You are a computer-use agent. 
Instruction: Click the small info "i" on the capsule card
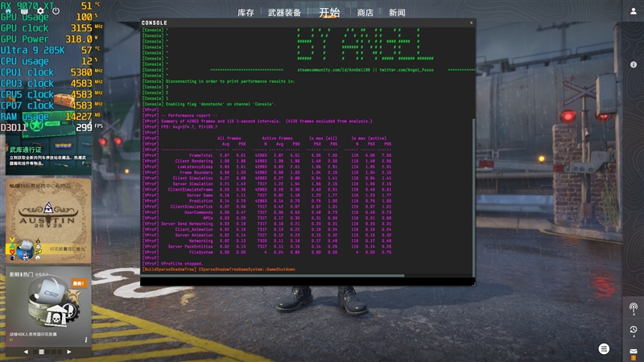(86, 339)
